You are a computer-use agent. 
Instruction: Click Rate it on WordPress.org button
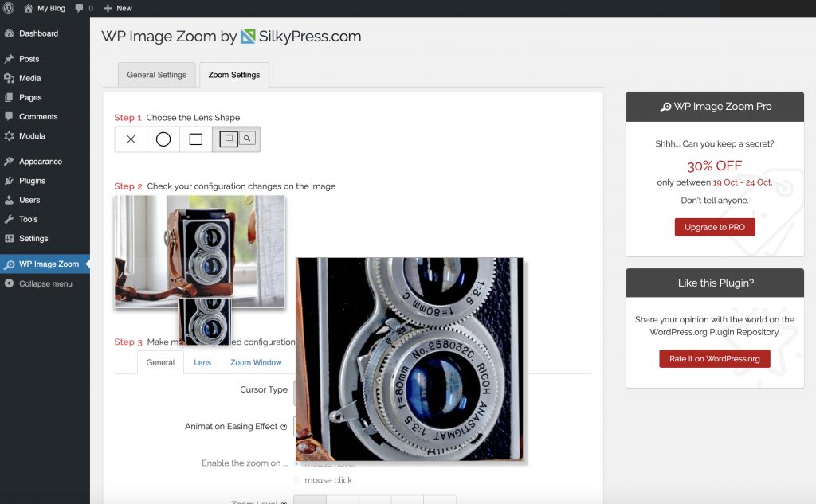[x=715, y=359]
